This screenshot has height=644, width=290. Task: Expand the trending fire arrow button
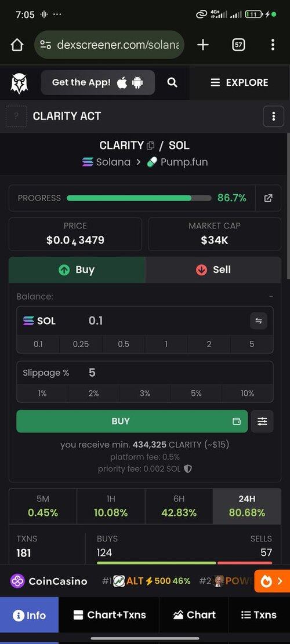pyautogui.click(x=273, y=581)
